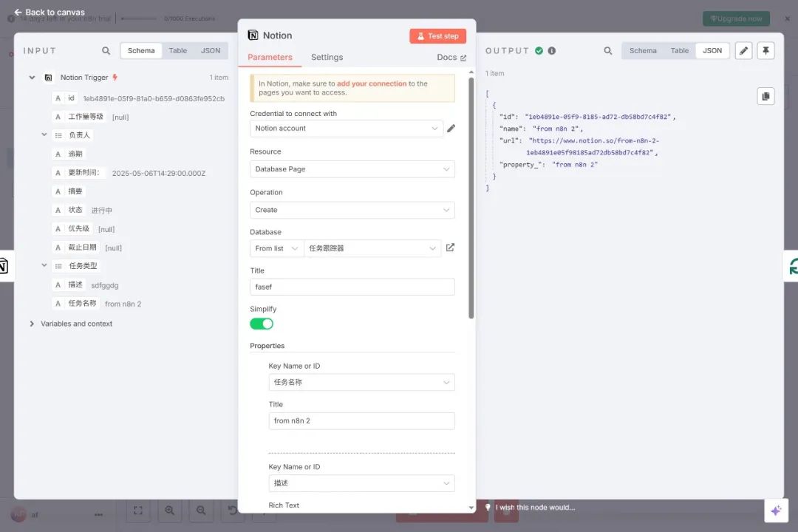Viewport: 798px width, 532px height.
Task: Click the user avatar at bottom left
Action: 18,515
